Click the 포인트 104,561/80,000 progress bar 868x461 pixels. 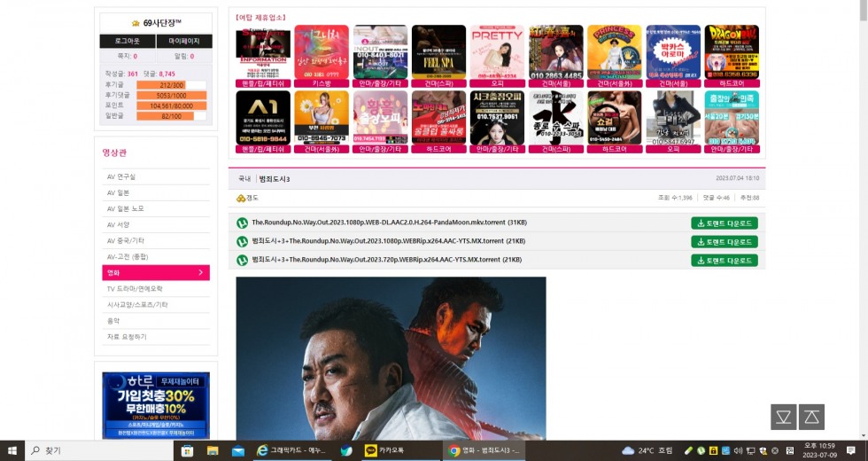pyautogui.click(x=172, y=105)
